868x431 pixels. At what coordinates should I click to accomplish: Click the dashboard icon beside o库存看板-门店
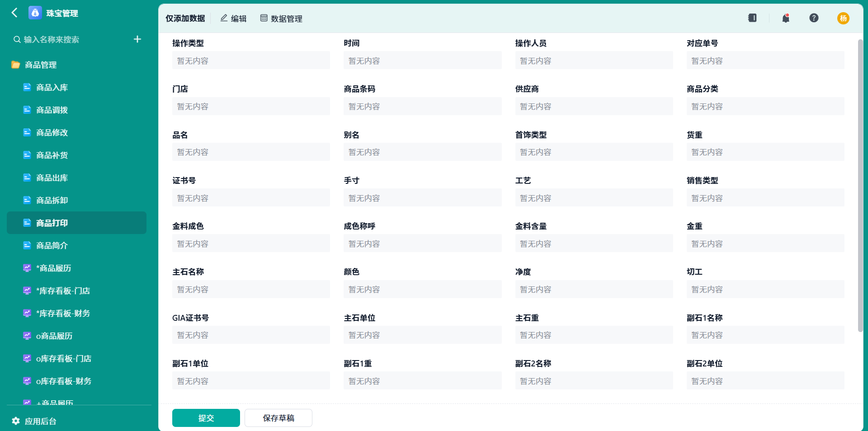coord(27,358)
